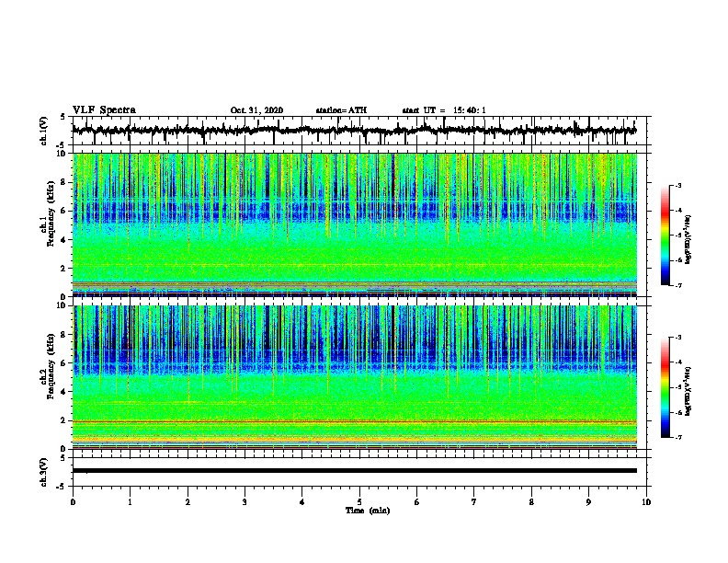Click inside the ch.2 spectrogram panel
This screenshot has width=728, height=563.
tap(355, 377)
